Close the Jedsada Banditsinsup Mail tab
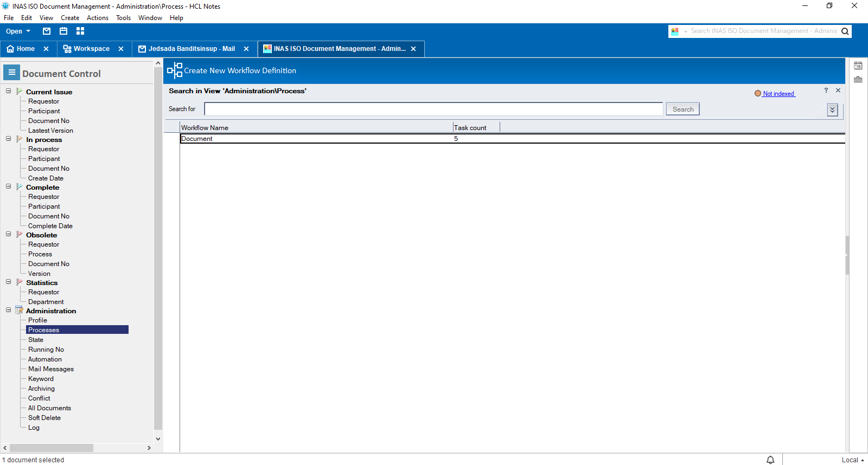 coord(246,49)
